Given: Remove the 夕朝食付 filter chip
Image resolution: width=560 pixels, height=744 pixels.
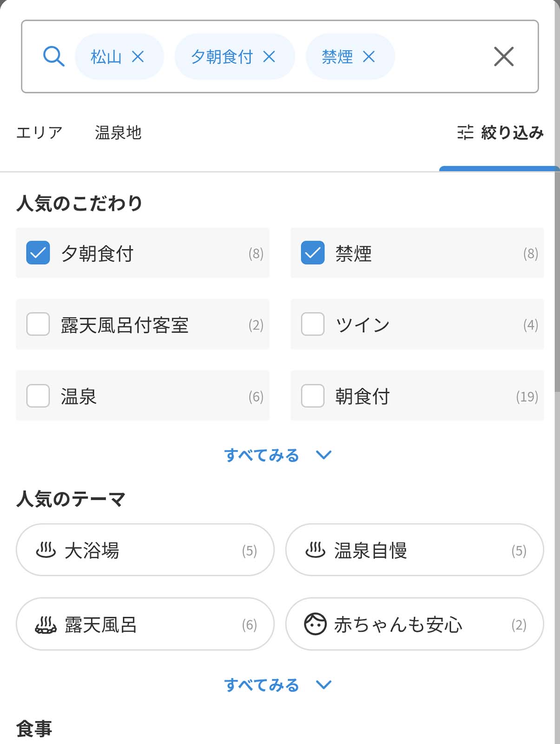Looking at the screenshot, I should click(x=269, y=57).
